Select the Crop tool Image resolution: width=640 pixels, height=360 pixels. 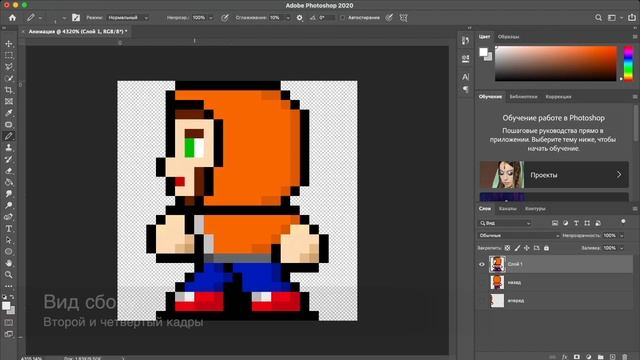(x=9, y=90)
